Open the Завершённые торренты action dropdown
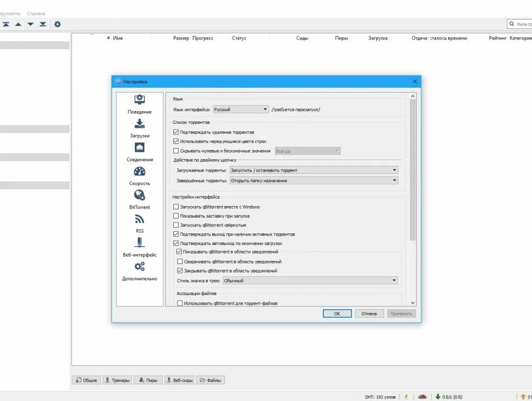Viewport: 532px width, 401px height. [313, 180]
